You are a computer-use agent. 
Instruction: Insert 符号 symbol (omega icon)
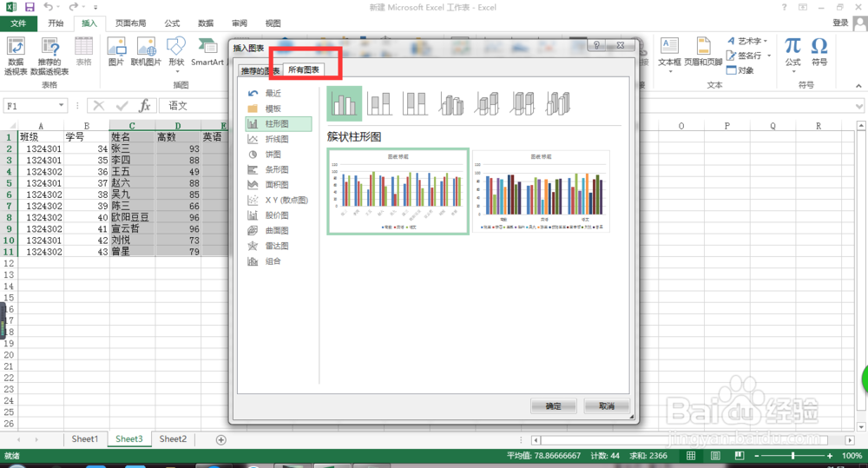pos(819,51)
